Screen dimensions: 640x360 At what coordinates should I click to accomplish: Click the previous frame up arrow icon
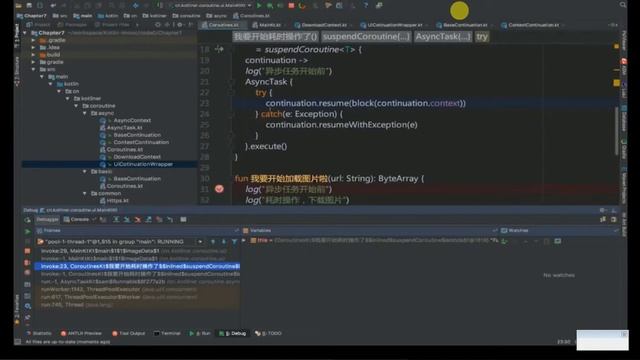click(213, 242)
